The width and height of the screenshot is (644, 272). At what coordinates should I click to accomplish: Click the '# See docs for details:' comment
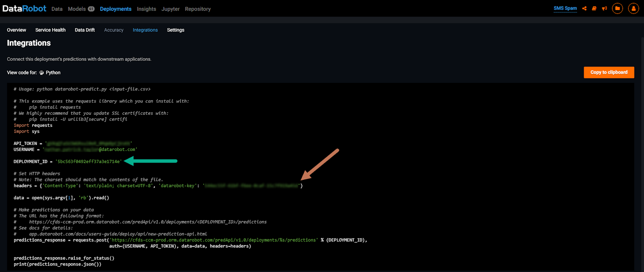(x=43, y=228)
